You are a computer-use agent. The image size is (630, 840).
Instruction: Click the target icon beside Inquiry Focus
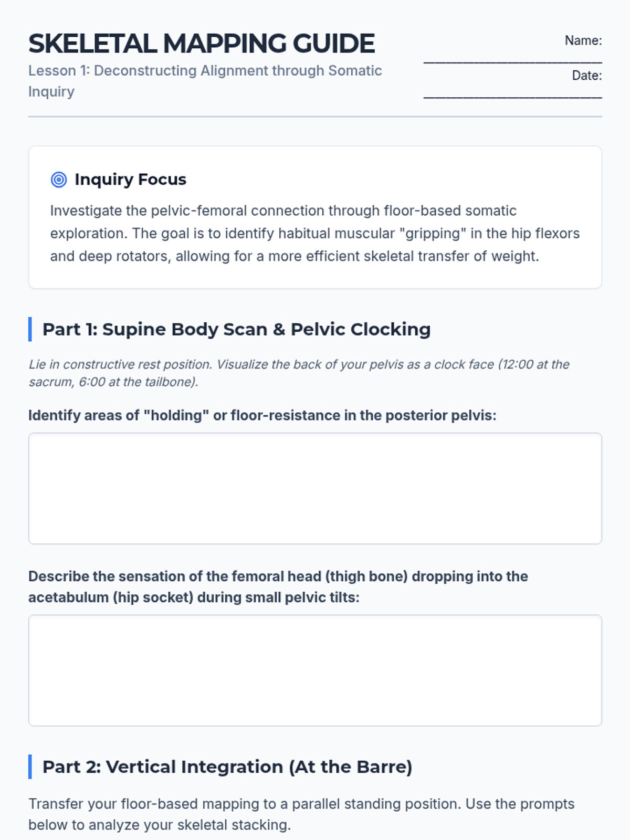[x=59, y=180]
